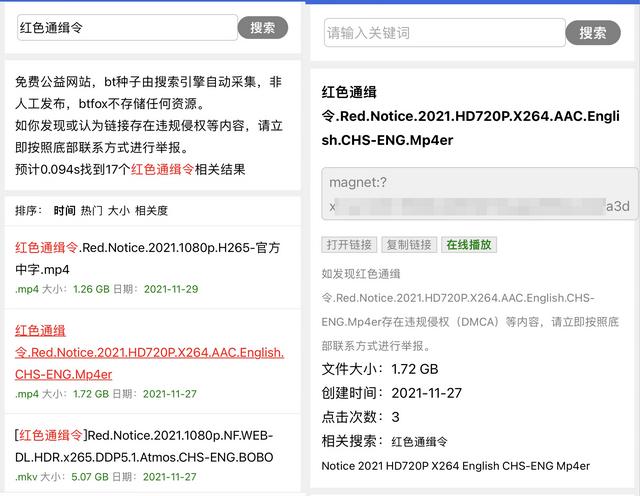This screenshot has width=640, height=496.
Task: Open result 1080p.NF.WEB-DL.HDR.x265 BOBO
Action: (x=144, y=446)
